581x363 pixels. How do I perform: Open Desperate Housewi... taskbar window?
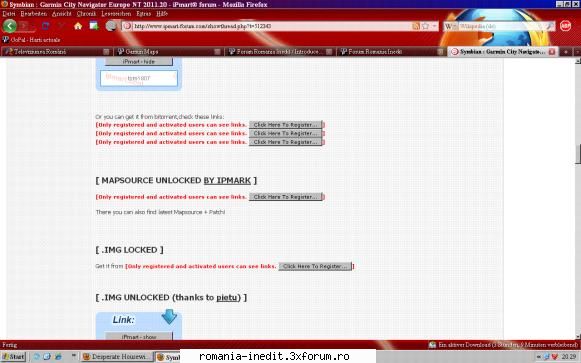tap(117, 357)
